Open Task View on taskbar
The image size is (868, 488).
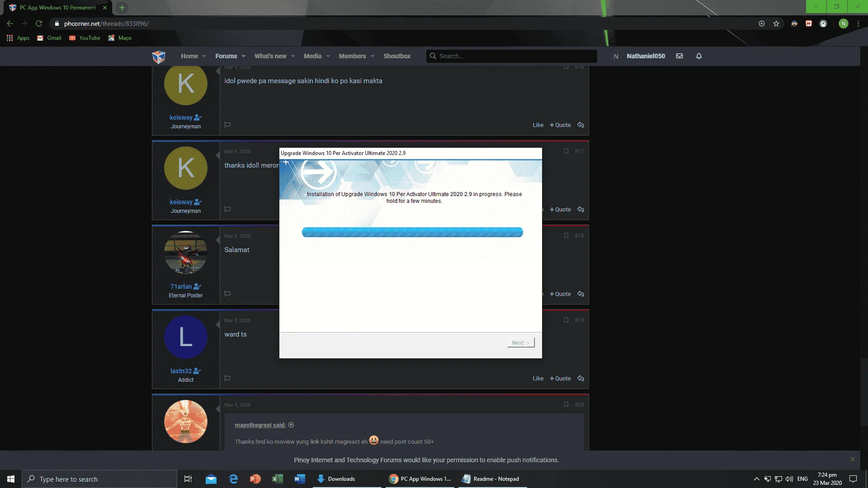point(188,479)
